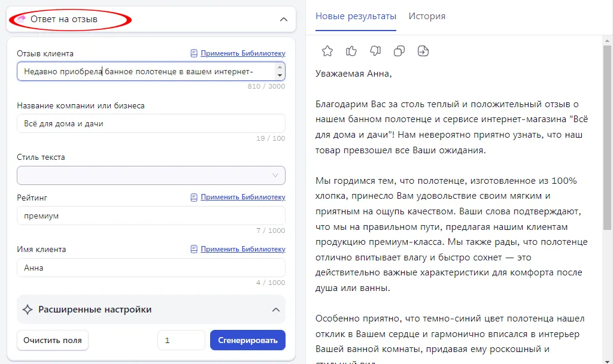Open the Новые результаты tab
613x364 pixels.
[355, 16]
